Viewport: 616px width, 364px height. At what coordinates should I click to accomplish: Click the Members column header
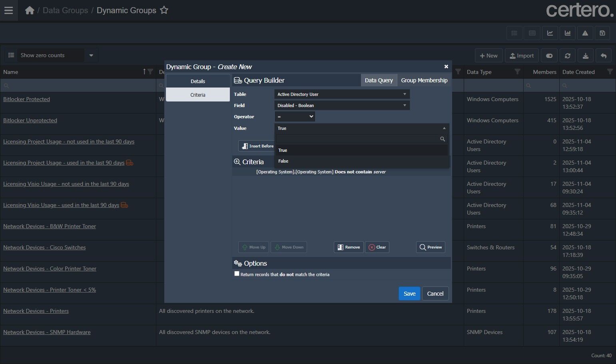pos(544,72)
